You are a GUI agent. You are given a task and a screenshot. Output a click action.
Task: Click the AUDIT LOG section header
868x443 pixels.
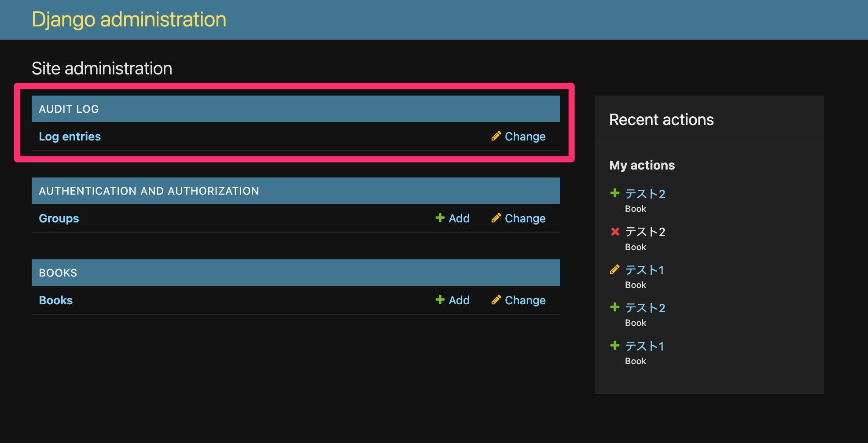(69, 109)
